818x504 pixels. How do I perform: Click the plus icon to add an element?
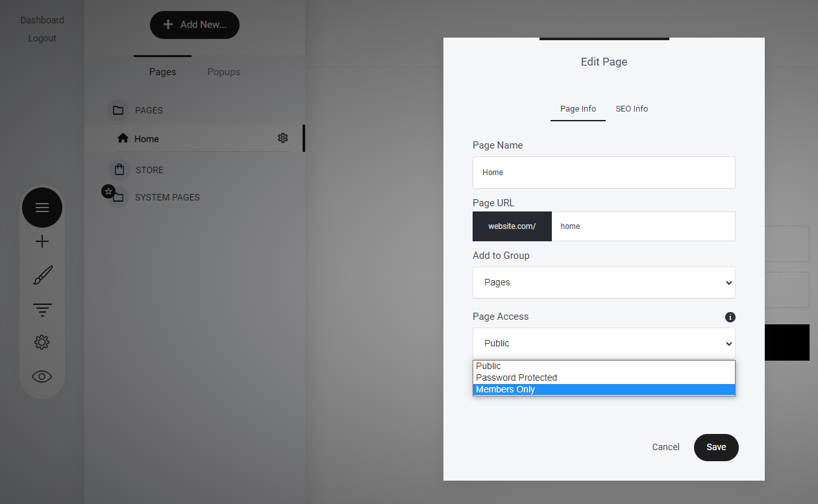42,242
